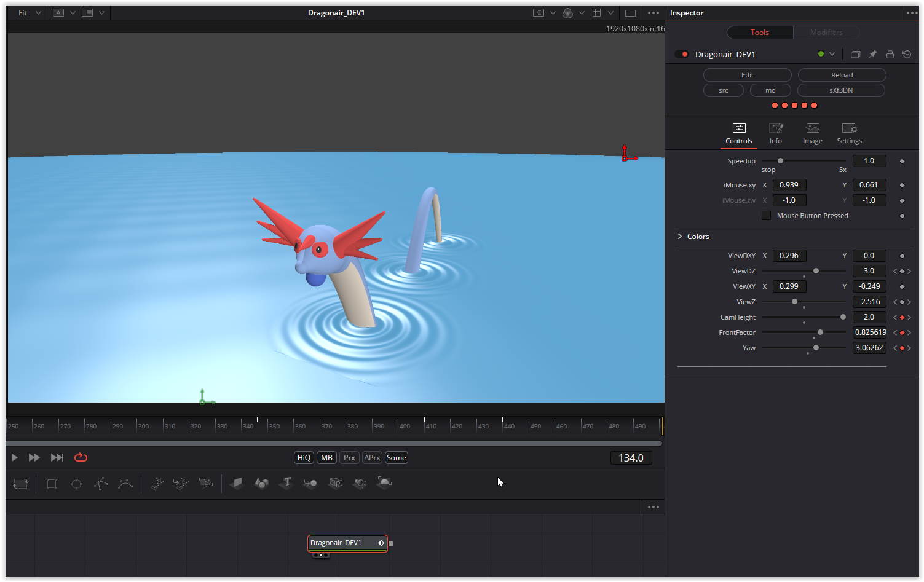This screenshot has width=924, height=582.
Task: Open the Info tab
Action: pyautogui.click(x=776, y=133)
